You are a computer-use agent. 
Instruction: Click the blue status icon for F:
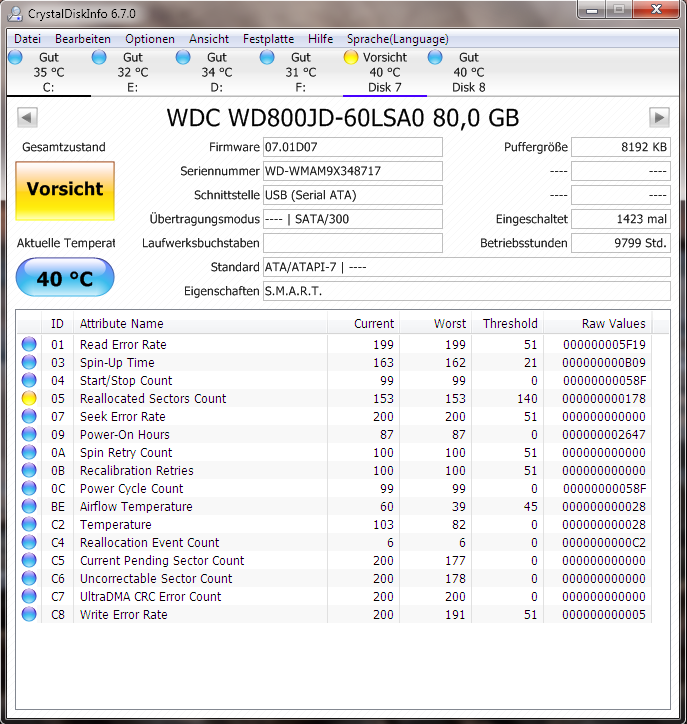pos(267,57)
